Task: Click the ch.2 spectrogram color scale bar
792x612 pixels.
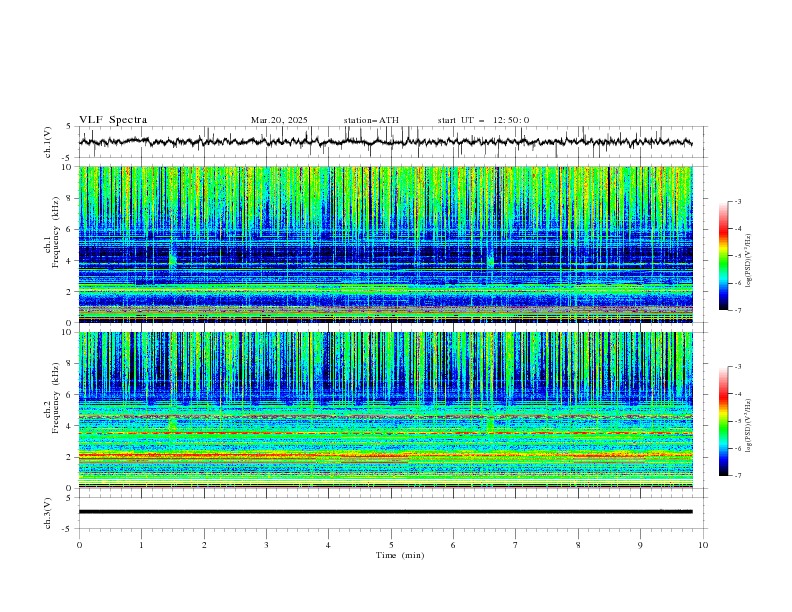Action: 723,421
